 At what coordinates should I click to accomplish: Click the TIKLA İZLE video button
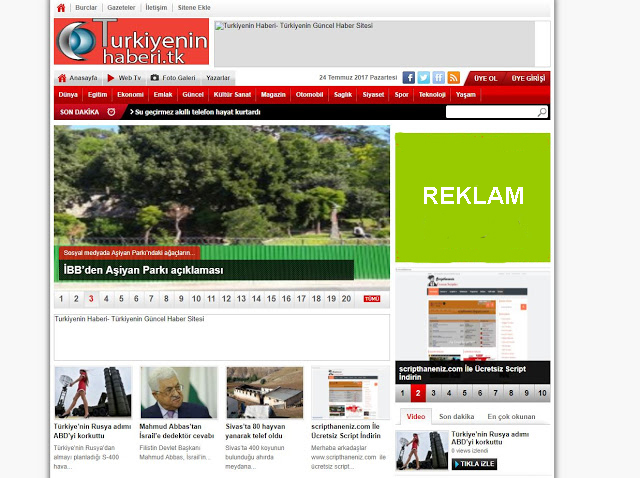(x=474, y=464)
